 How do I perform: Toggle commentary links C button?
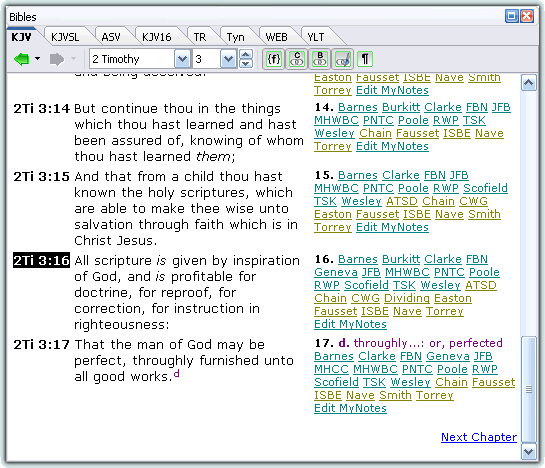pos(297,59)
